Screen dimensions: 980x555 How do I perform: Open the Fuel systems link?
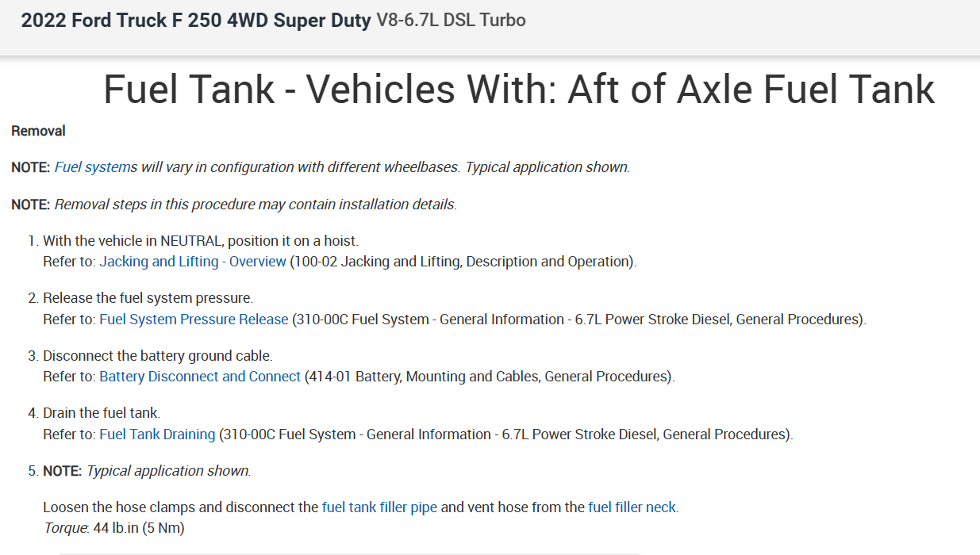click(x=95, y=167)
